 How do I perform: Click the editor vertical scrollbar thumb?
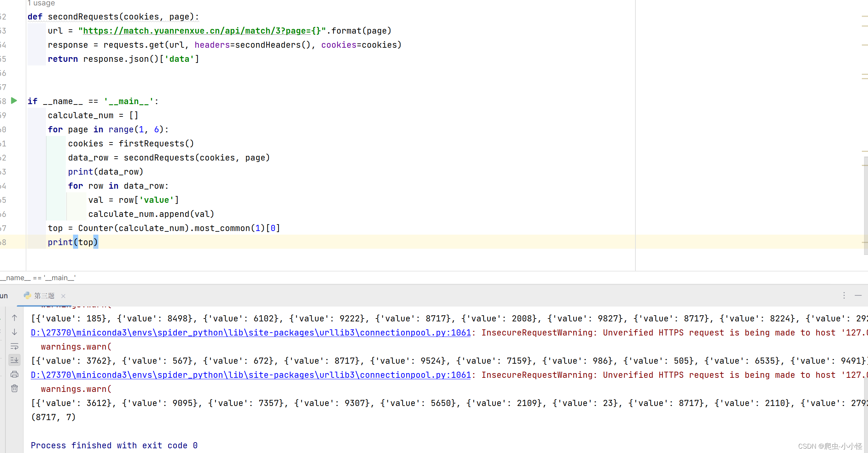(865, 206)
